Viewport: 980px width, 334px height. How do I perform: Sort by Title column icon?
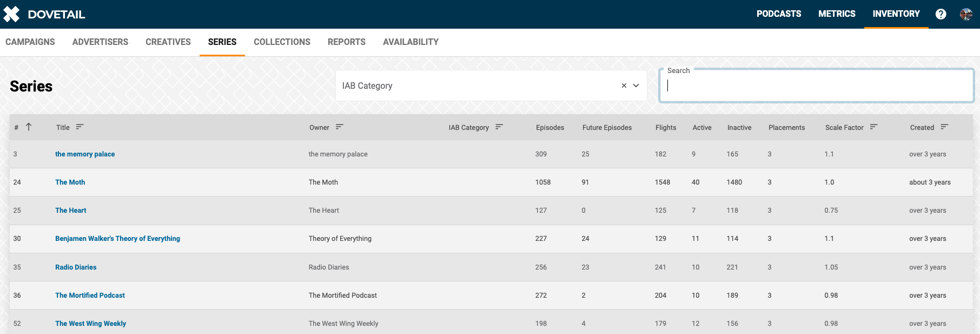tap(80, 127)
